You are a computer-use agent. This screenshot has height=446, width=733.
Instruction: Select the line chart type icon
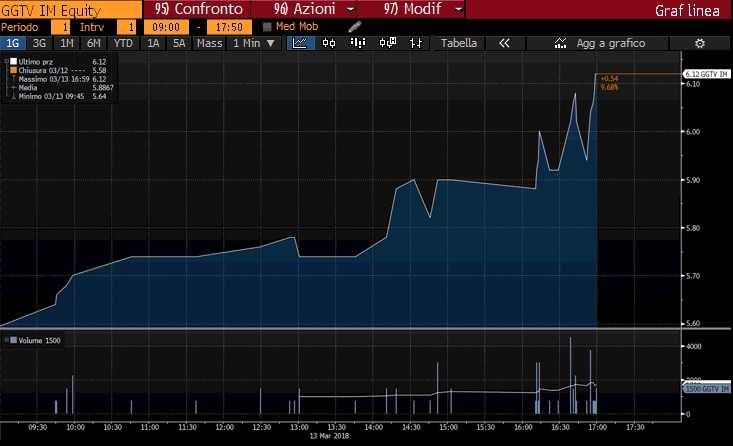pyautogui.click(x=299, y=43)
